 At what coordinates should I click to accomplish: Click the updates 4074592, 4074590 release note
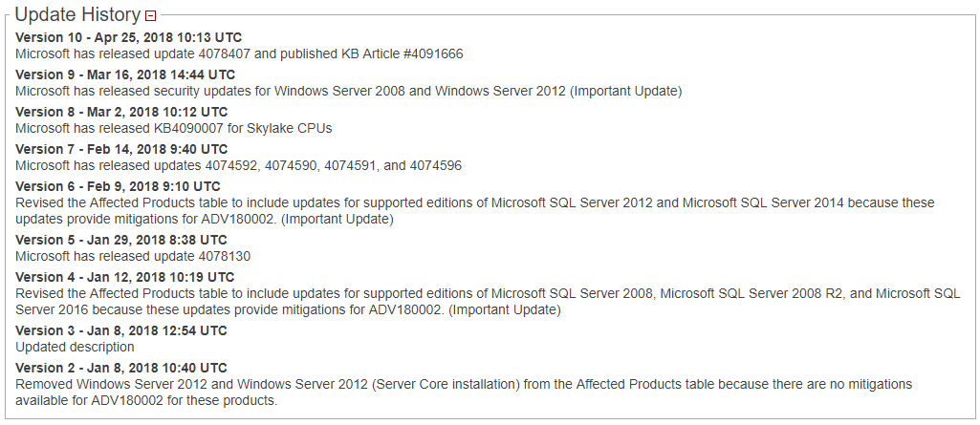239,166
